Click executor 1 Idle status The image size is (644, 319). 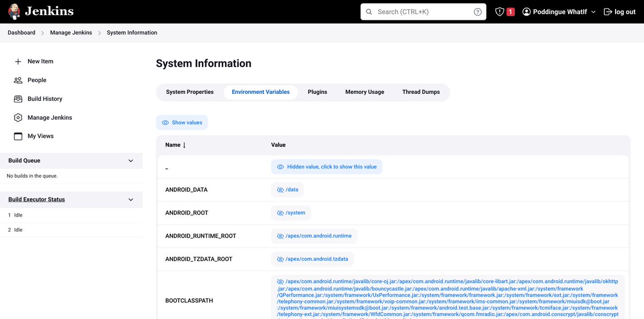(x=18, y=215)
